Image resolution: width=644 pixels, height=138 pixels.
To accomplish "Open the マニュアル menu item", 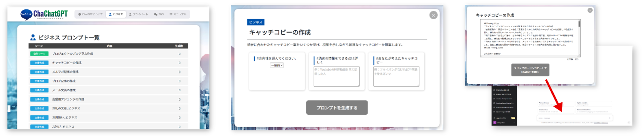I will (178, 14).
